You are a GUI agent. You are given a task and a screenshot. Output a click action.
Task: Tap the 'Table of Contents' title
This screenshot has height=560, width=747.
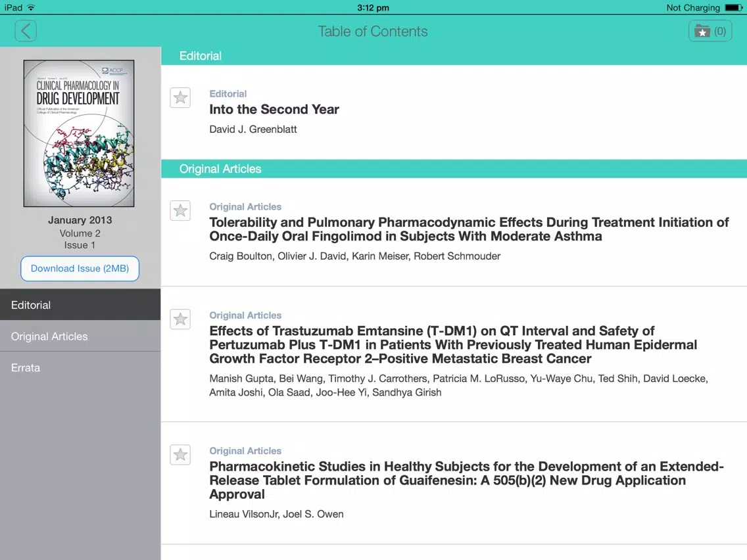click(x=373, y=32)
